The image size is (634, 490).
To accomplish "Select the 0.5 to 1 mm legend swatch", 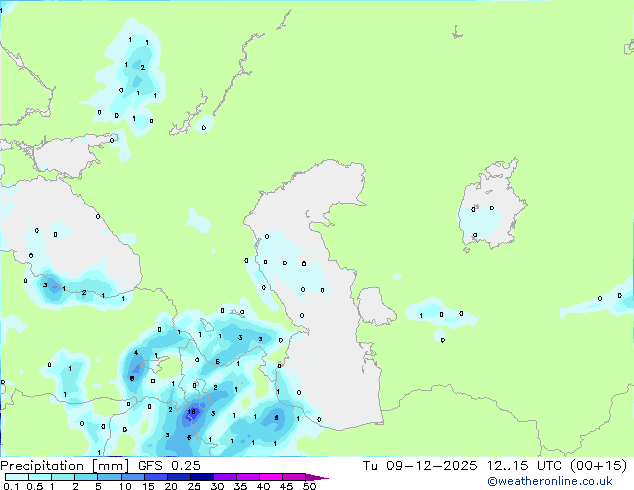I will 40,477.
